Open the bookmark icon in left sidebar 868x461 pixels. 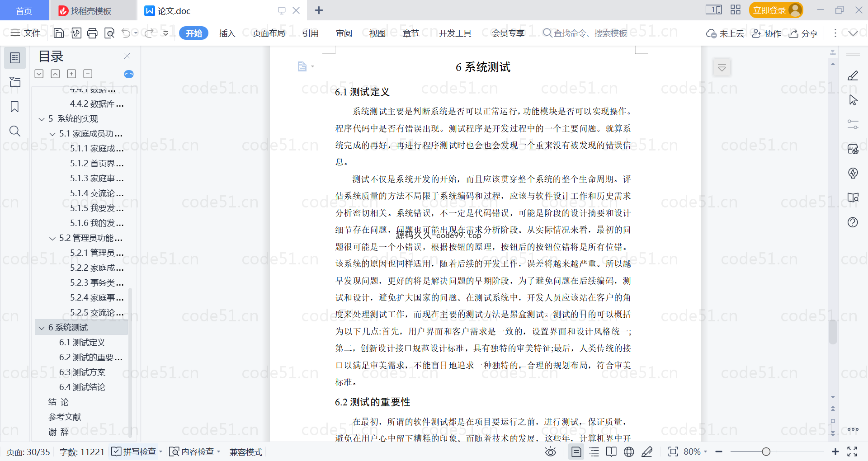click(x=15, y=107)
